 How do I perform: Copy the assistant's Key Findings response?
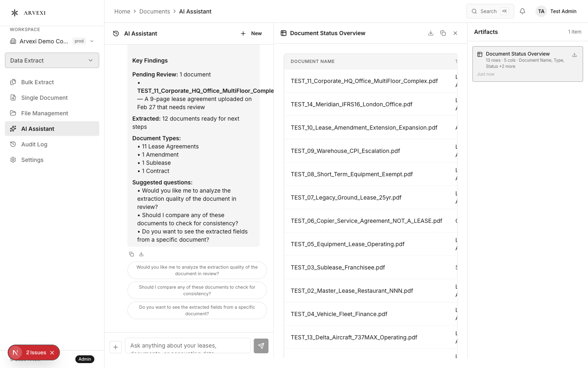(x=131, y=254)
